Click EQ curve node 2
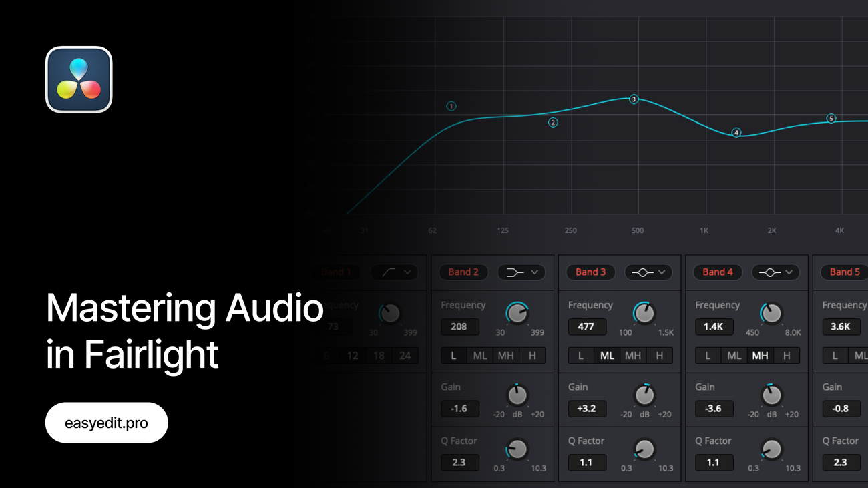The width and height of the screenshot is (868, 488). (x=553, y=122)
